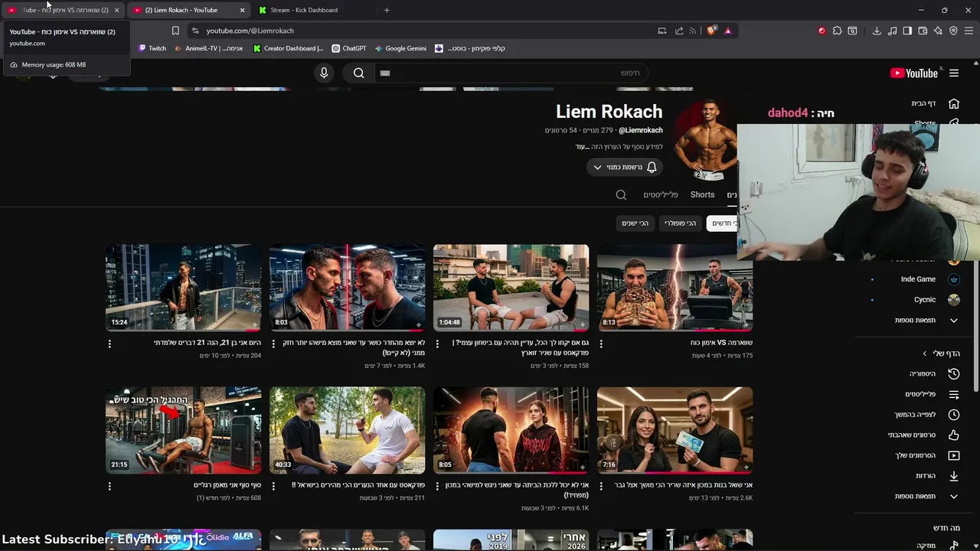Click the media control music note icon

pyautogui.click(x=892, y=31)
